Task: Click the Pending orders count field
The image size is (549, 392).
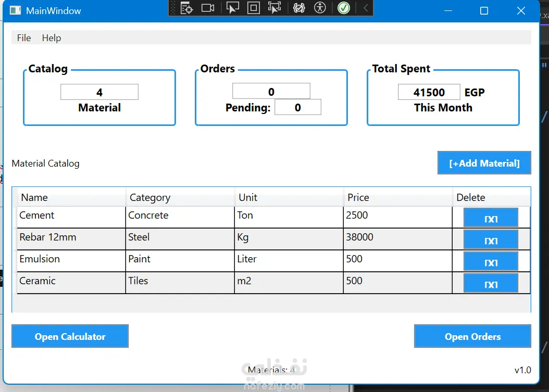Action: tap(297, 107)
